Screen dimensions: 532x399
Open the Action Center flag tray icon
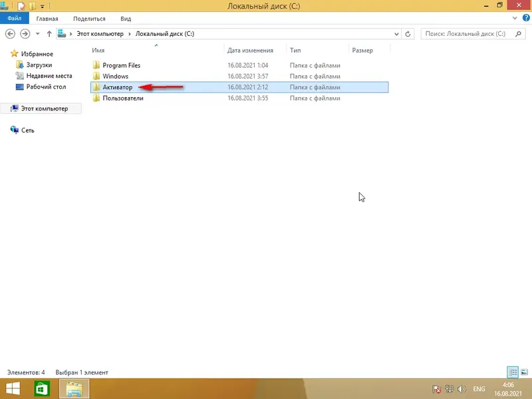pyautogui.click(x=437, y=389)
